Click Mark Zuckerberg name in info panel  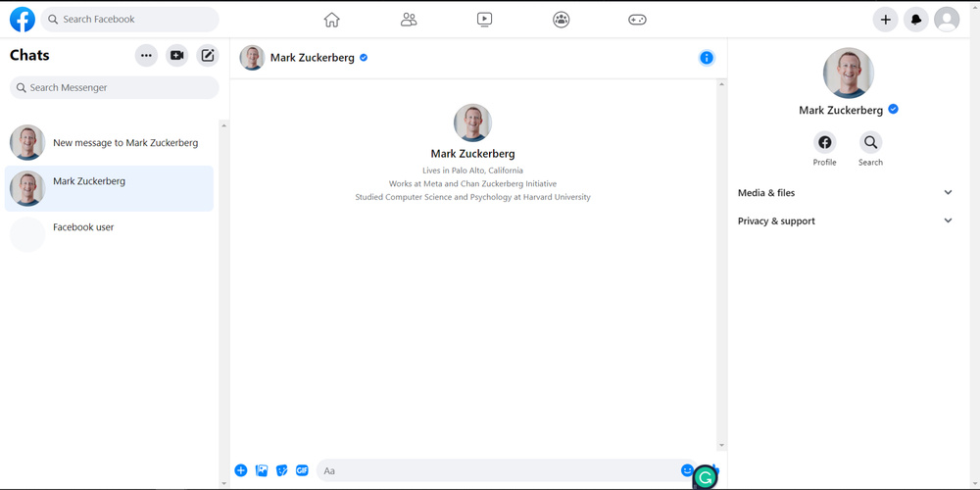(841, 110)
